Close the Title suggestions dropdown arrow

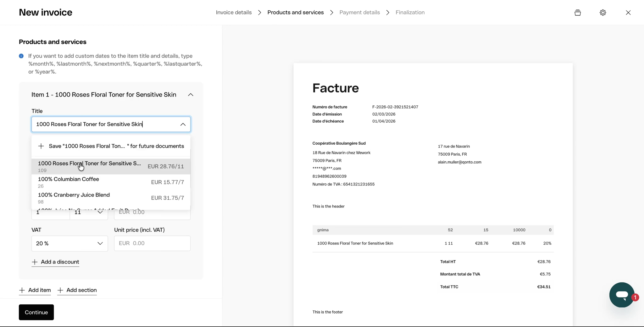pyautogui.click(x=183, y=125)
